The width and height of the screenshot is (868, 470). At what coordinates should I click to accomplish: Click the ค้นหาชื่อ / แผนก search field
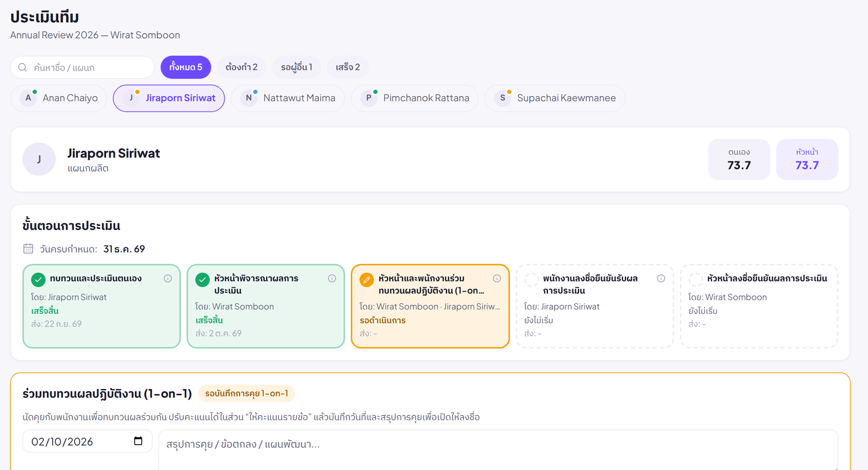pyautogui.click(x=82, y=67)
